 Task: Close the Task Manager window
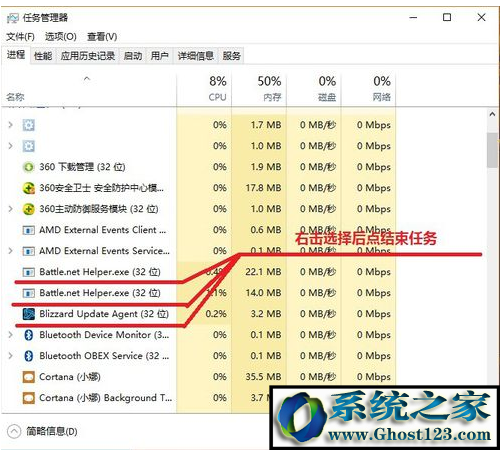[x=481, y=17]
